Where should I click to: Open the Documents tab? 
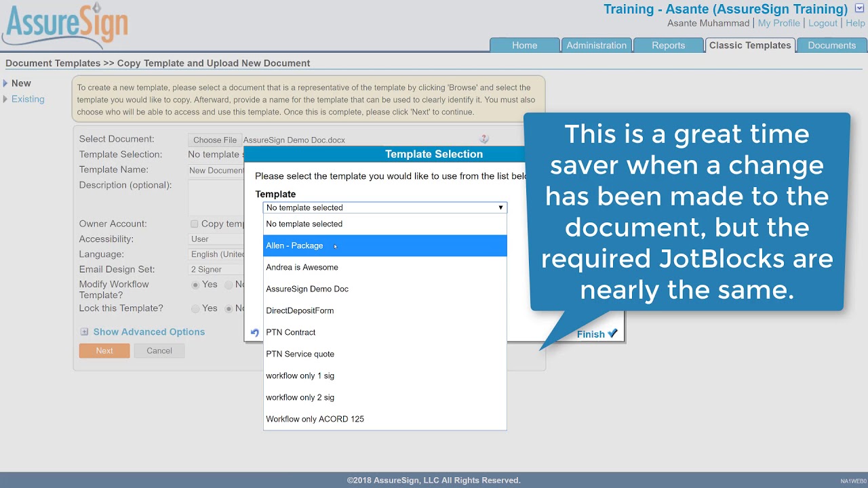[x=831, y=45]
